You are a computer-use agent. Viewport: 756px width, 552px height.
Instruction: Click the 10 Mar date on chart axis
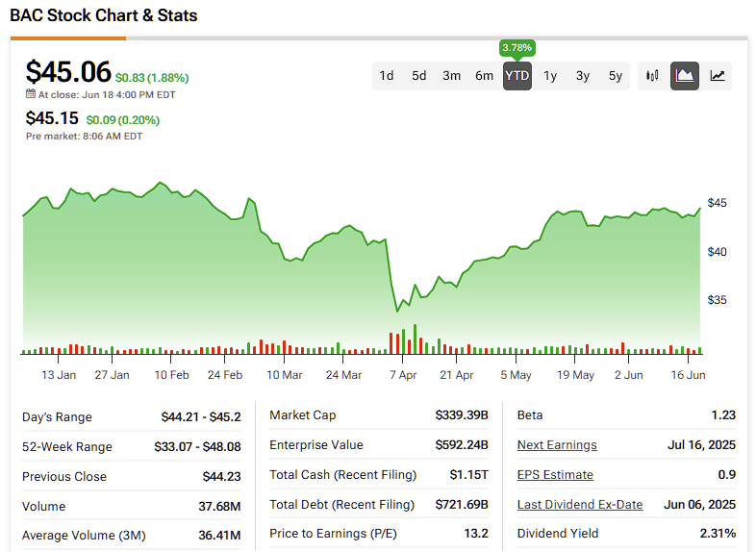click(x=285, y=375)
